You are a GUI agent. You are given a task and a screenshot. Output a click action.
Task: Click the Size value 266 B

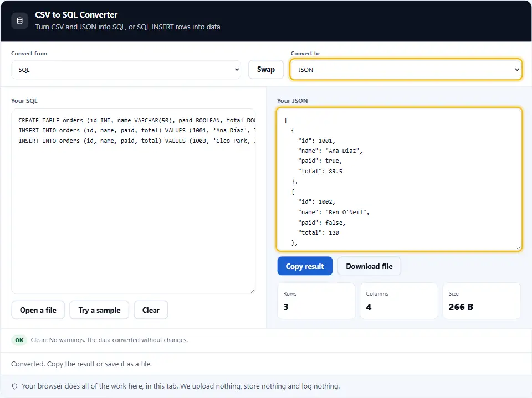click(x=461, y=307)
